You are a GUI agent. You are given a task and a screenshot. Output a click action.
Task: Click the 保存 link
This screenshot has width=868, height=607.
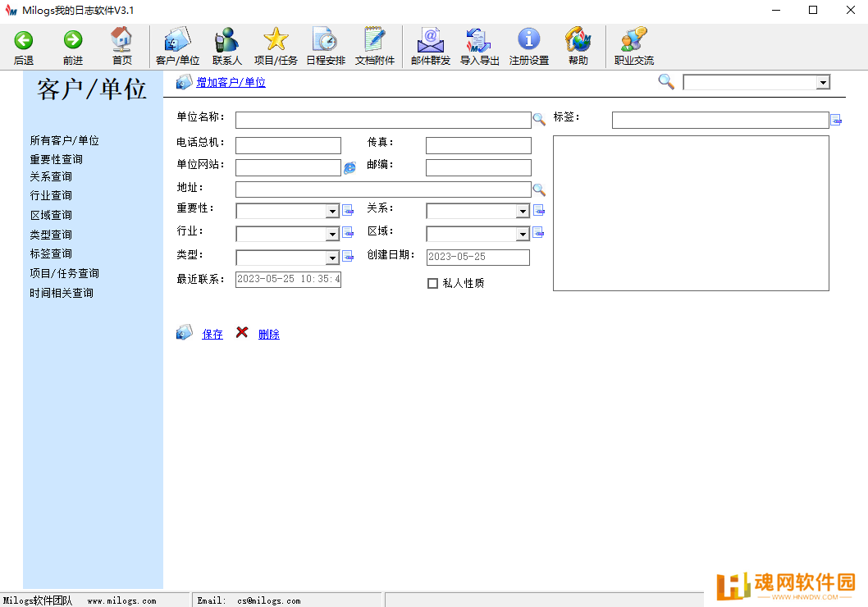point(212,334)
